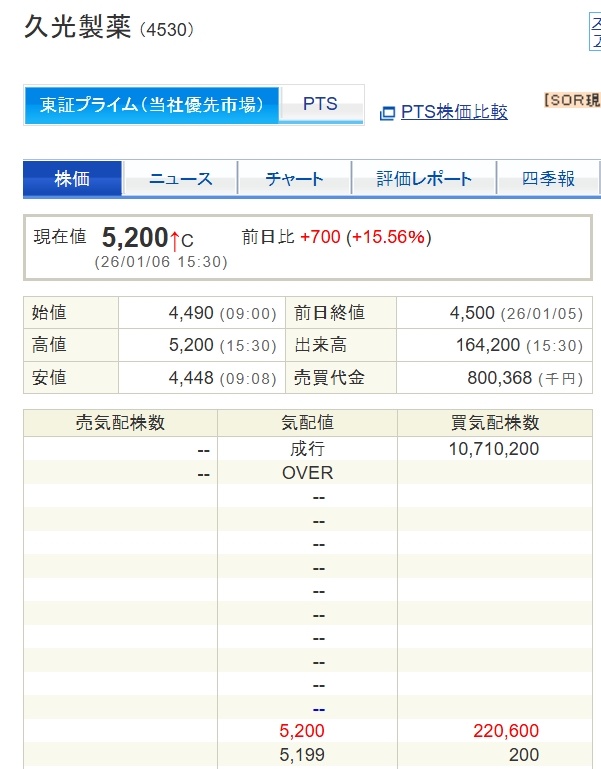Click the 気配値 column header
The width and height of the screenshot is (601, 769).
tap(308, 423)
